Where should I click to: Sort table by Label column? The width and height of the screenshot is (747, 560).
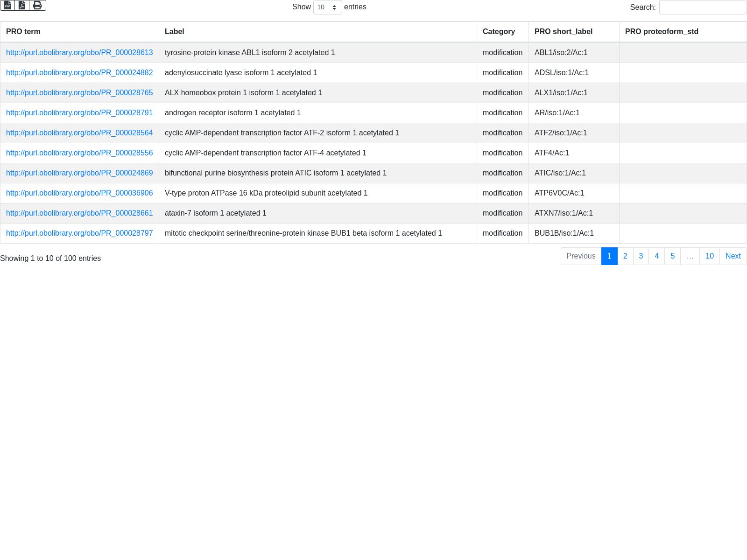coord(317,32)
